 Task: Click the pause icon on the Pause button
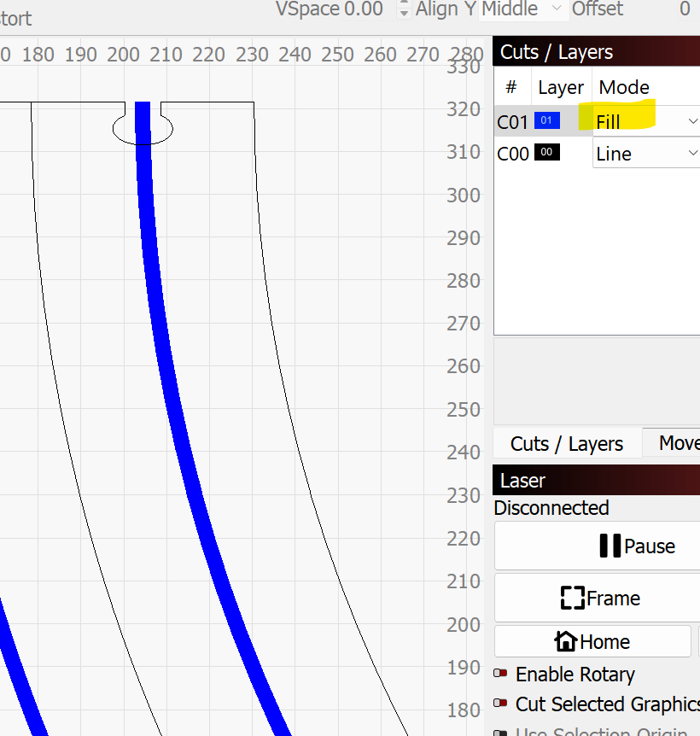click(x=610, y=546)
